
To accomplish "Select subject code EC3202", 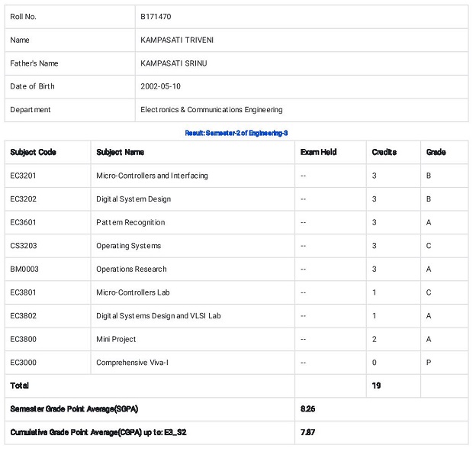I will [23, 199].
